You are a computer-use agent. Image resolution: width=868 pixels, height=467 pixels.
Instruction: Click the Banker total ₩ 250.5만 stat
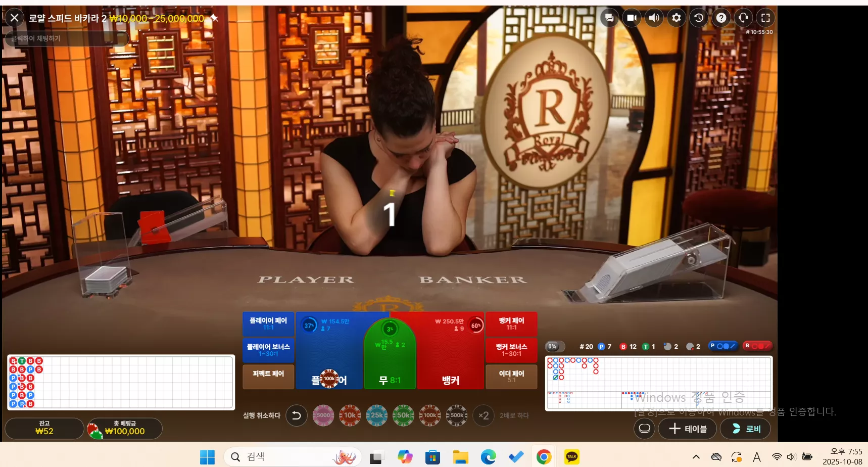click(449, 321)
